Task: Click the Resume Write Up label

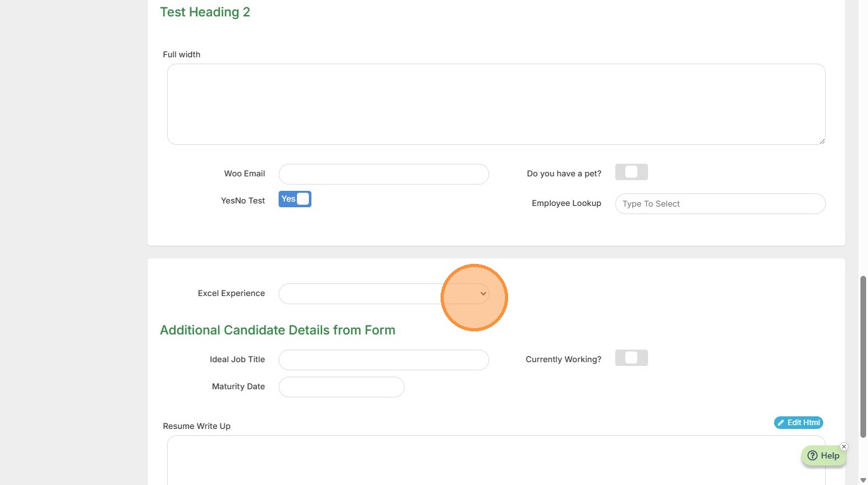Action: 197,426
